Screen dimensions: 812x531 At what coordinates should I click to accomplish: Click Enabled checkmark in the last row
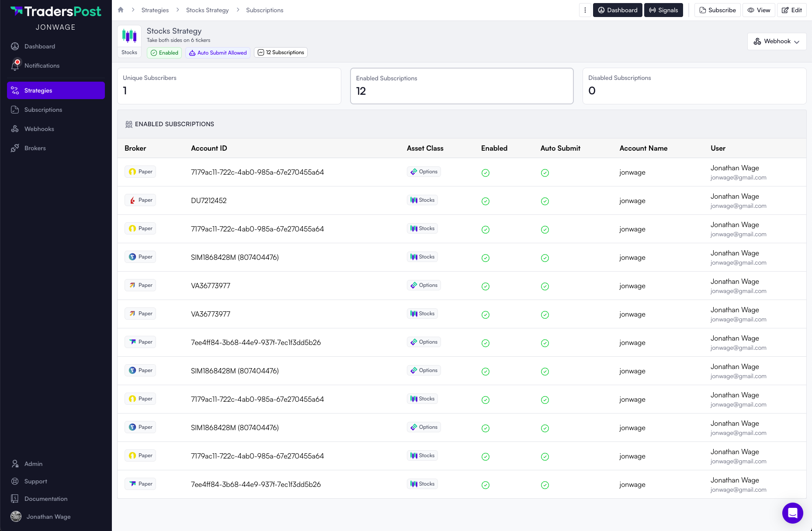pos(485,485)
